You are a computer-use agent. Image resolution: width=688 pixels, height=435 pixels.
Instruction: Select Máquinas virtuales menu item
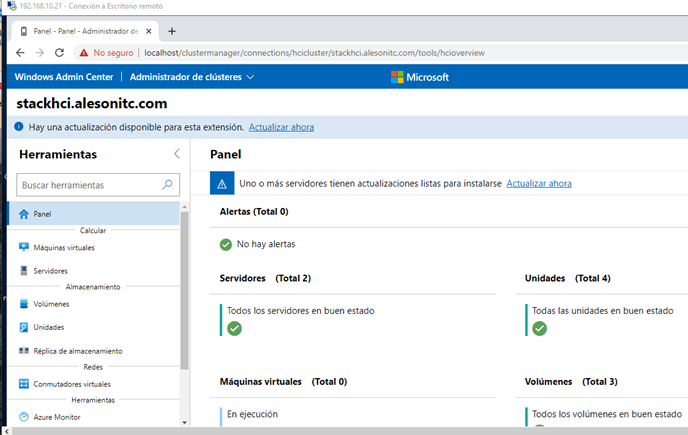(94, 248)
